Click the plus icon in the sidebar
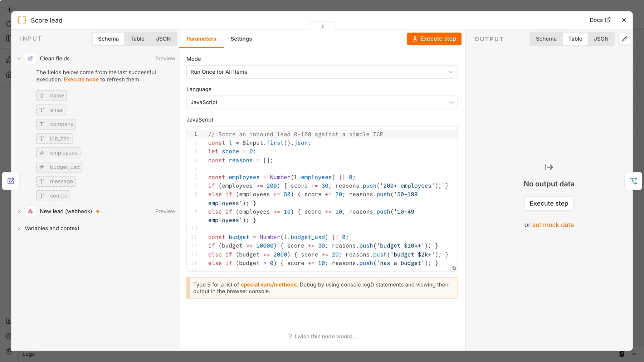Viewport: 644px width, 362px height. click(x=9, y=10)
